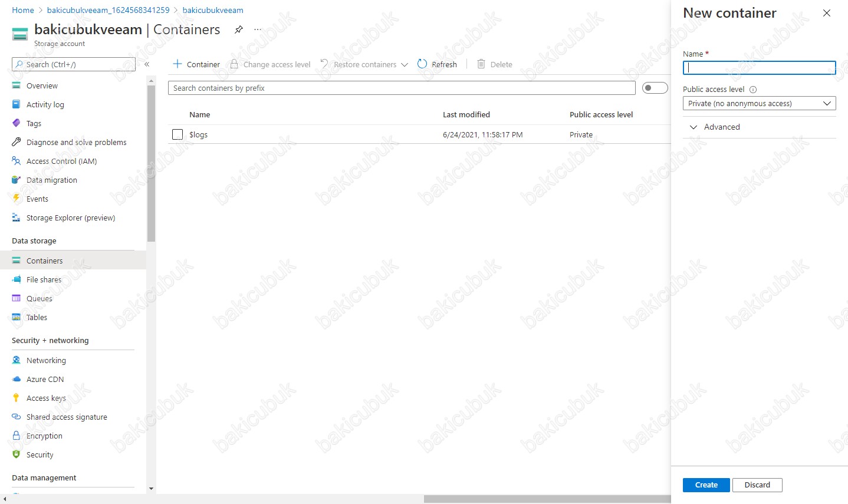This screenshot has height=504, width=848.
Task: Collapse the sidebar with double chevron
Action: [147, 64]
